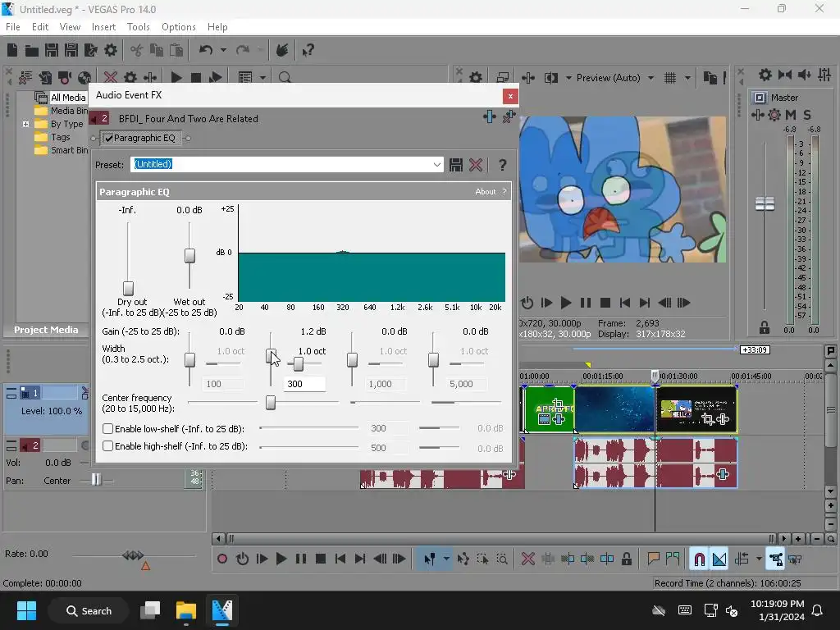This screenshot has height=630, width=840.
Task: Click Play in the Video Preview window
Action: click(566, 304)
